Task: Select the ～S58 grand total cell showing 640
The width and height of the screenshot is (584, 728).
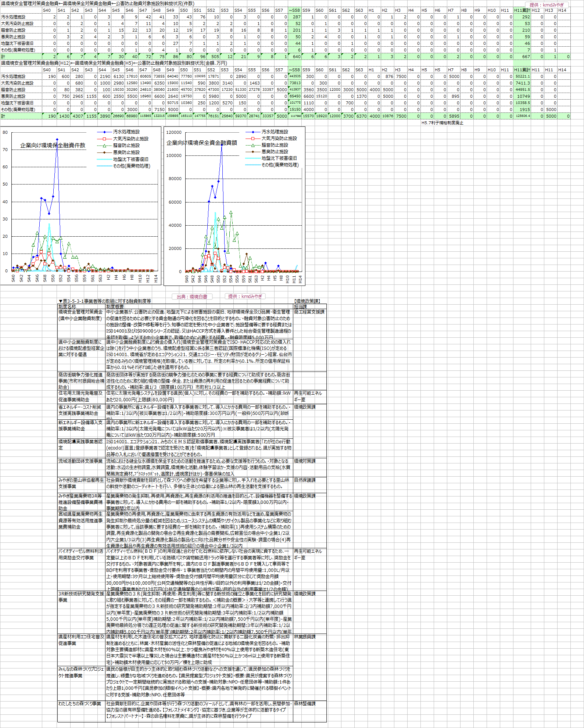Action: pyautogui.click(x=295, y=57)
